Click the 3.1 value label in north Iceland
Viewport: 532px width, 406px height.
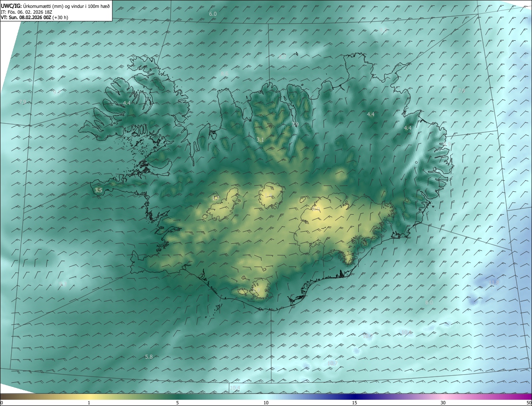(x=260, y=140)
